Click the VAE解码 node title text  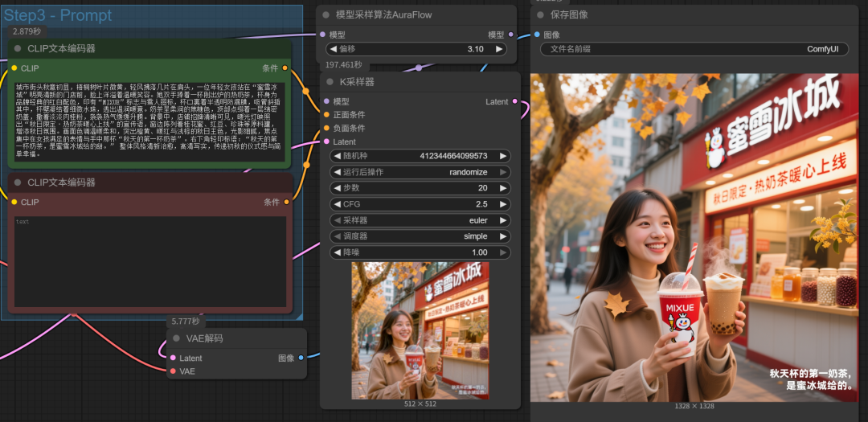coord(204,338)
